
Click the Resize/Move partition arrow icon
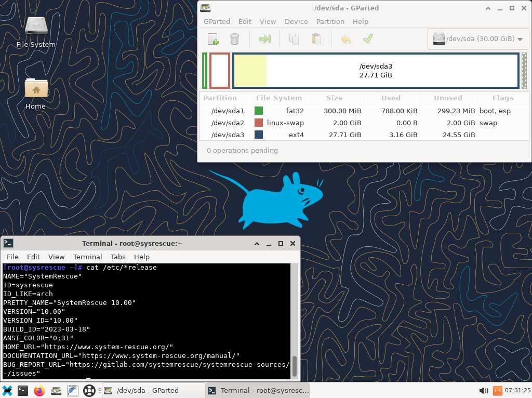265,39
